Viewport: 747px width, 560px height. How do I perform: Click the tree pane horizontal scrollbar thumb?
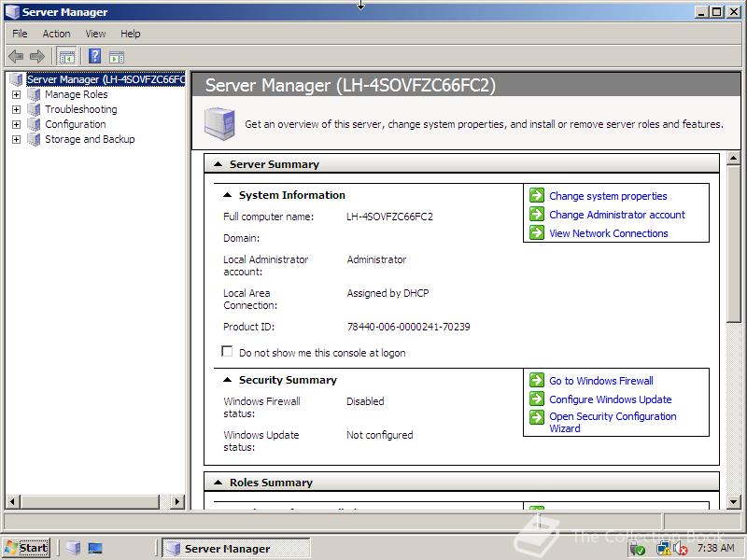[90, 501]
